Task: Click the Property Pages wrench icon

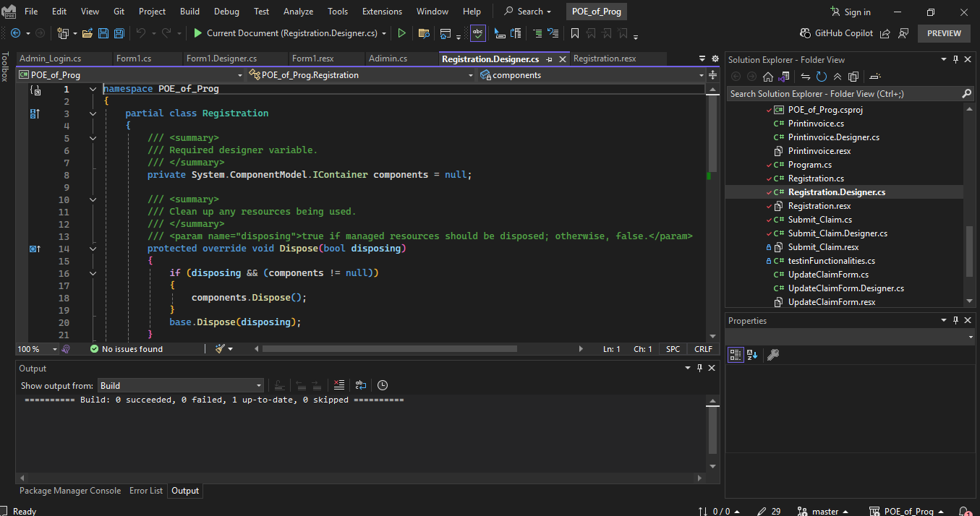Action: click(773, 355)
